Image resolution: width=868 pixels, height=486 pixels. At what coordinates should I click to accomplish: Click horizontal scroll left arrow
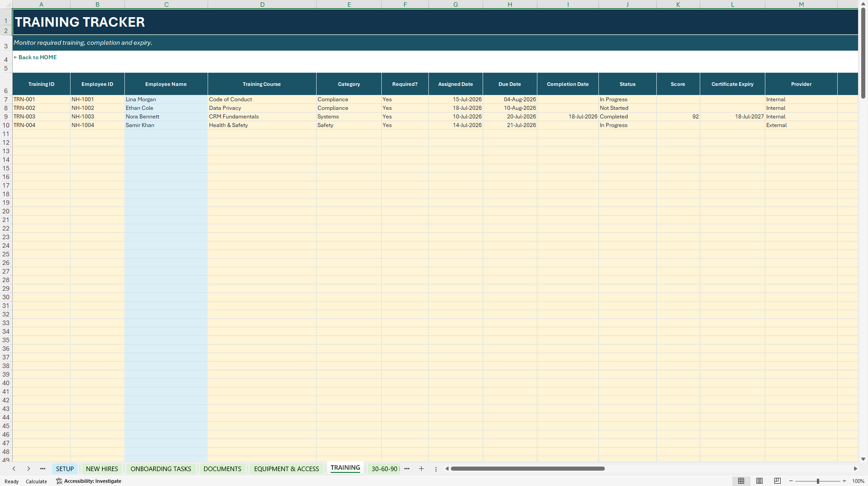447,469
